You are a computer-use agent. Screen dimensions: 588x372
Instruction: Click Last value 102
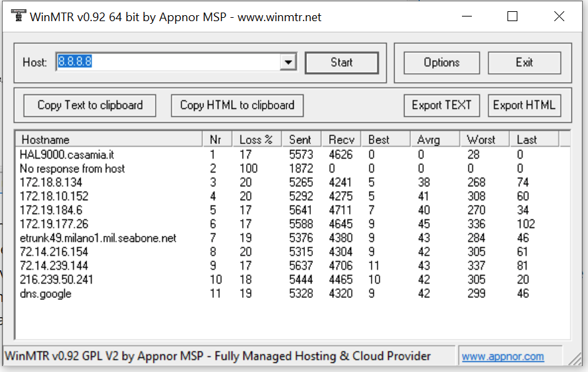click(526, 224)
